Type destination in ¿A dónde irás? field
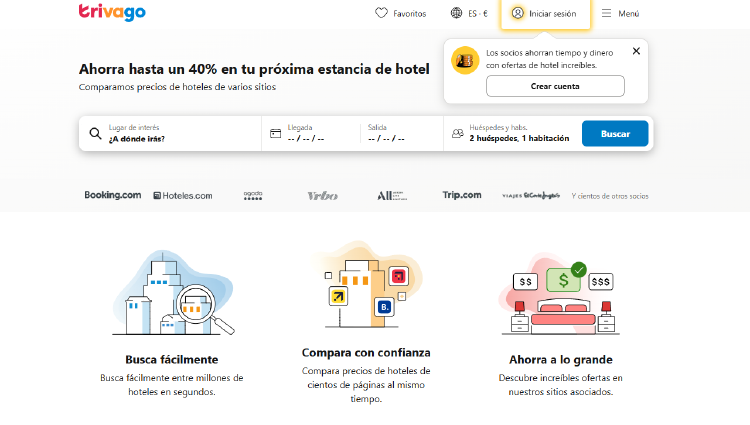The width and height of the screenshot is (750, 425). coord(180,139)
